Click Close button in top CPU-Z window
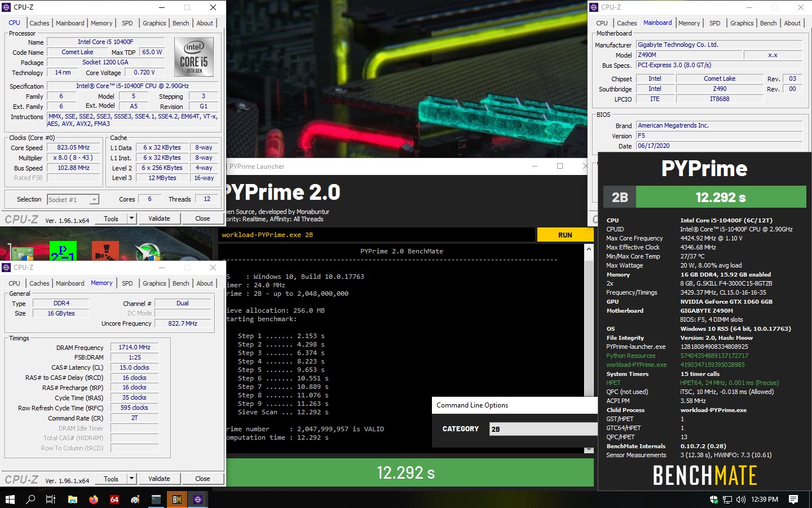The width and height of the screenshot is (812, 508). point(202,218)
